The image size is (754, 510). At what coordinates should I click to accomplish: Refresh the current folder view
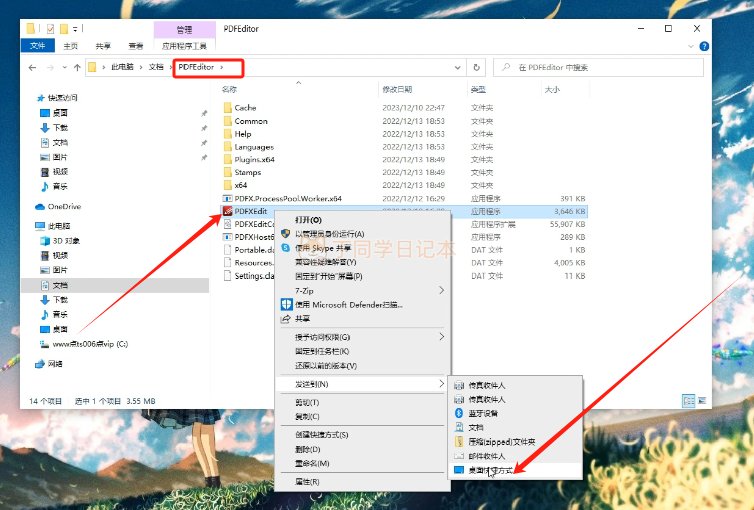click(x=477, y=68)
